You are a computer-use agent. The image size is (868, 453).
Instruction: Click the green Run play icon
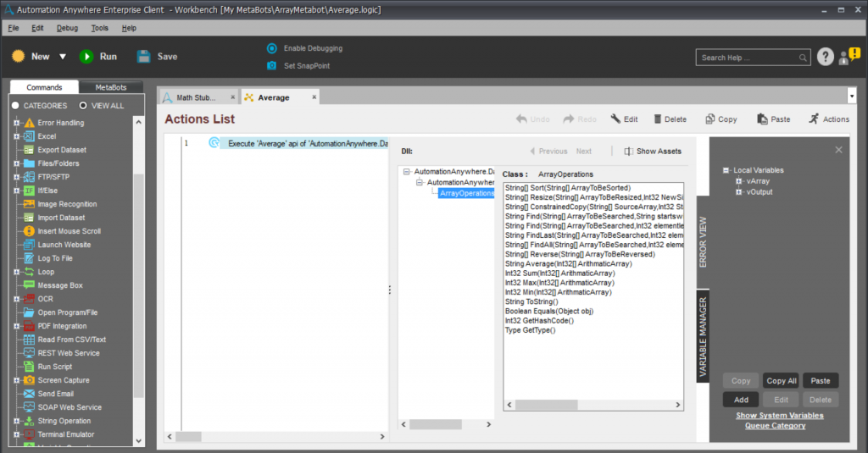(x=86, y=57)
